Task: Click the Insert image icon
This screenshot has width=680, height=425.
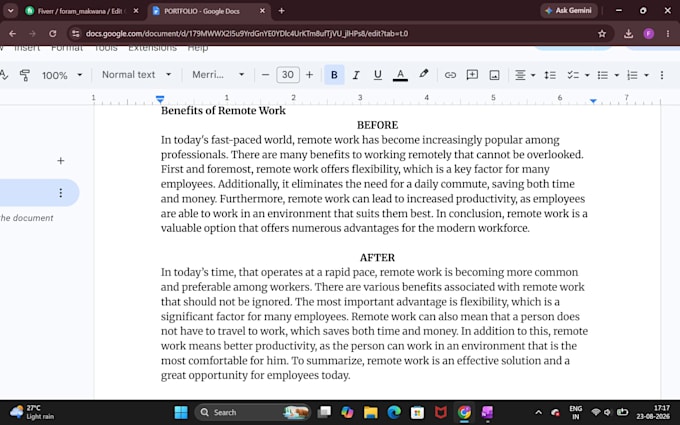Action: click(x=494, y=75)
